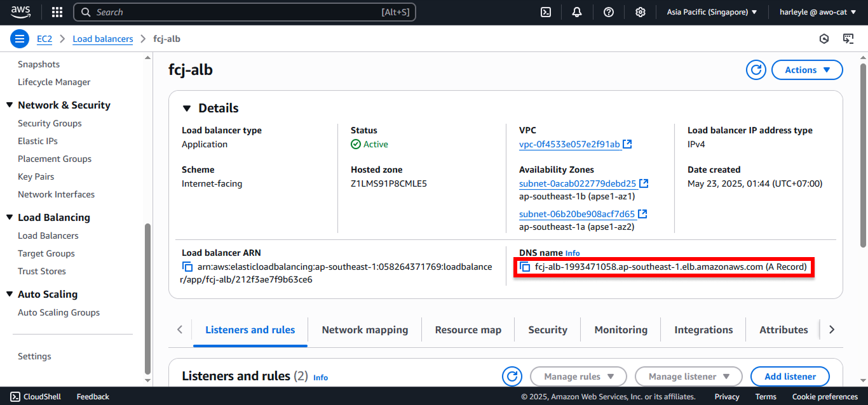Open the AWS home logo
The width and height of the screenshot is (868, 405).
coord(20,12)
